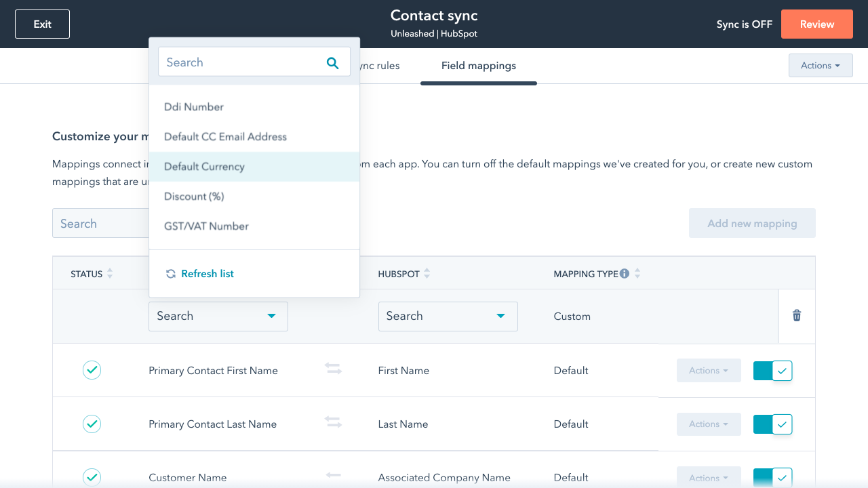
Task: Click sync direction arrows for Primary Contact First Name
Action: point(333,369)
